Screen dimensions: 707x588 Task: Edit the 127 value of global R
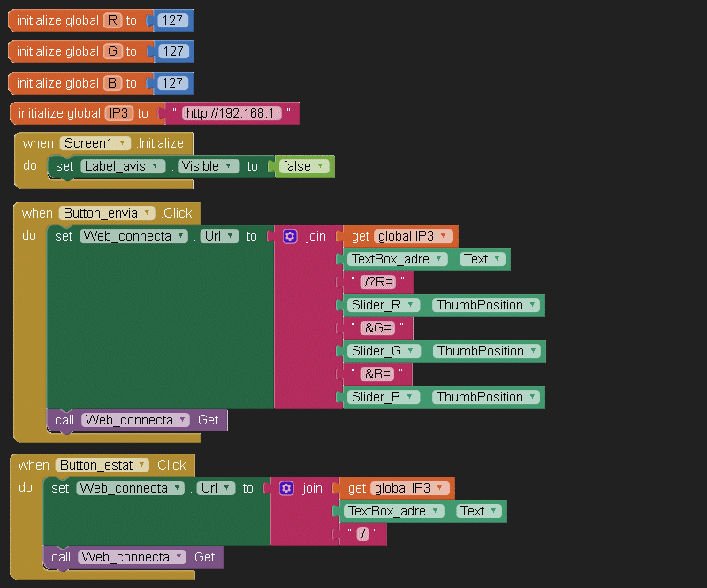tap(173, 19)
